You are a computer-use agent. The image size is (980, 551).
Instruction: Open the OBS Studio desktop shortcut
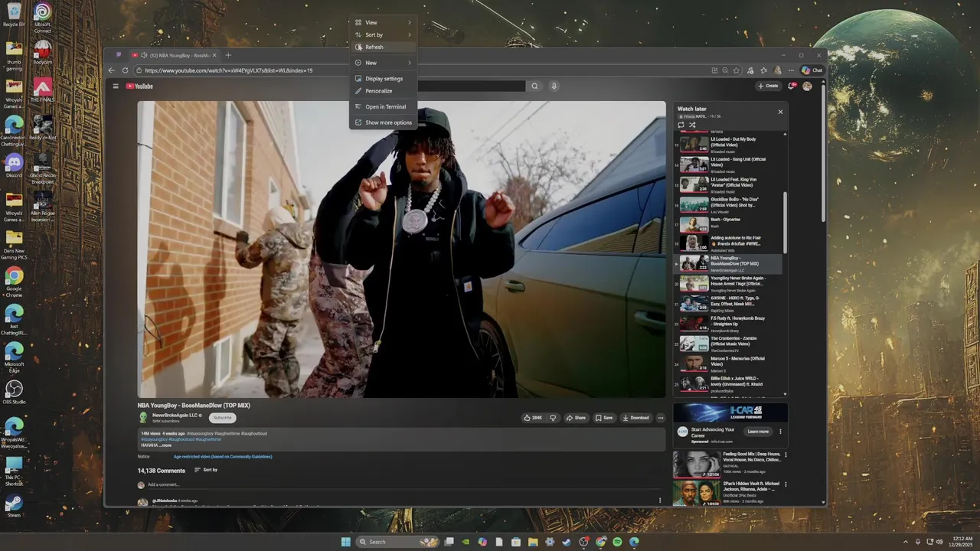(x=14, y=393)
